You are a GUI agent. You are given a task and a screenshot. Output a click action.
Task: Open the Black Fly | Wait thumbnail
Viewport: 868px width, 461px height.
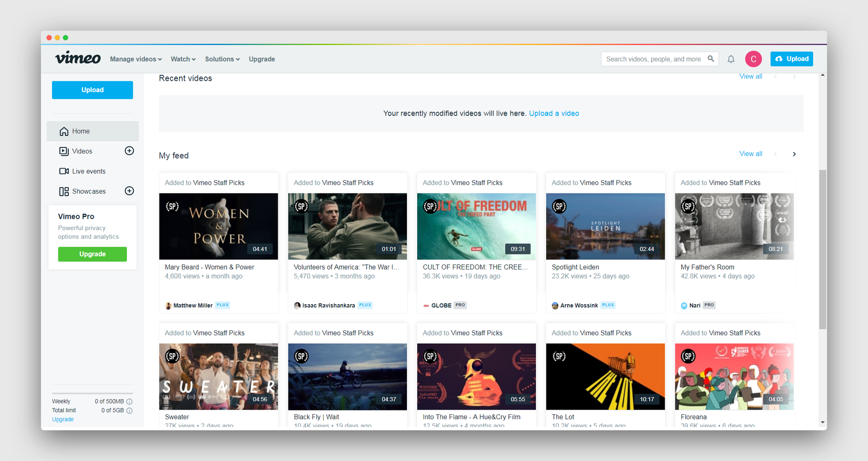pyautogui.click(x=348, y=376)
